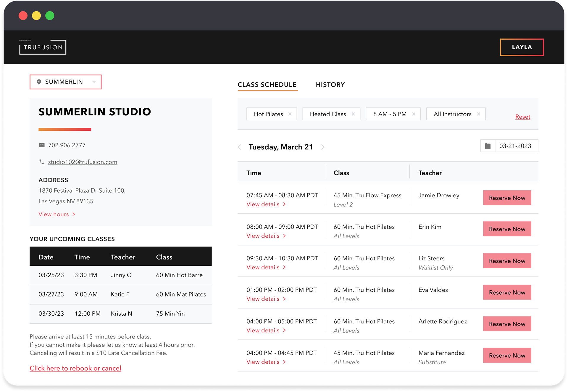
Task: Remove the Hot Pilates filter
Action: [290, 114]
